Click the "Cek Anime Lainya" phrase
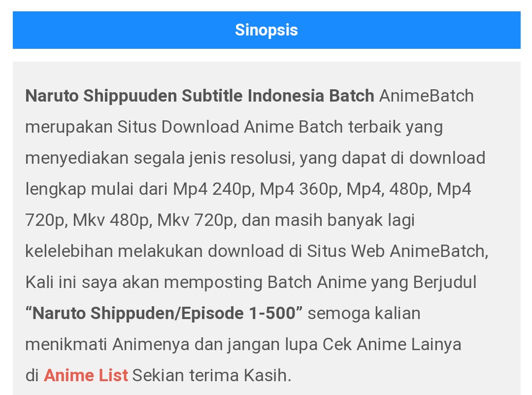Image resolution: width=532 pixels, height=395 pixels. (x=392, y=344)
